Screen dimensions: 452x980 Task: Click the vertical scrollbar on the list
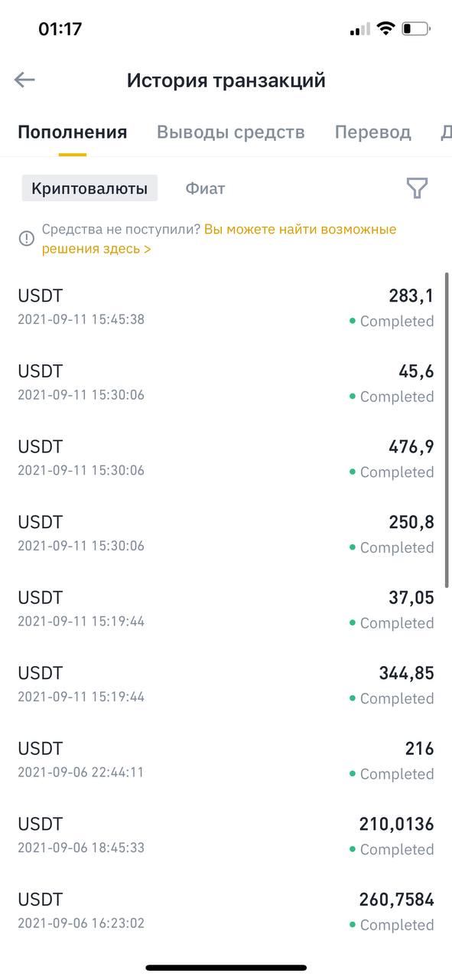click(447, 430)
